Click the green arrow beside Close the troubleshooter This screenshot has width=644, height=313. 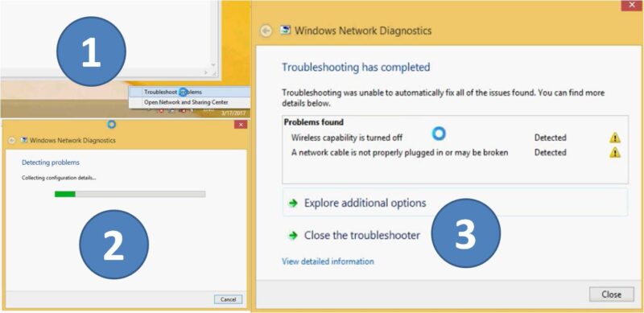293,236
